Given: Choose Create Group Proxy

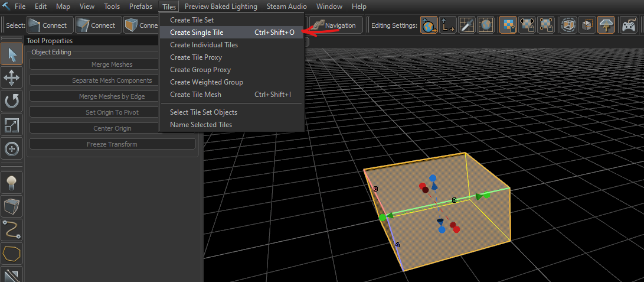Looking at the screenshot, I should [x=231, y=70].
